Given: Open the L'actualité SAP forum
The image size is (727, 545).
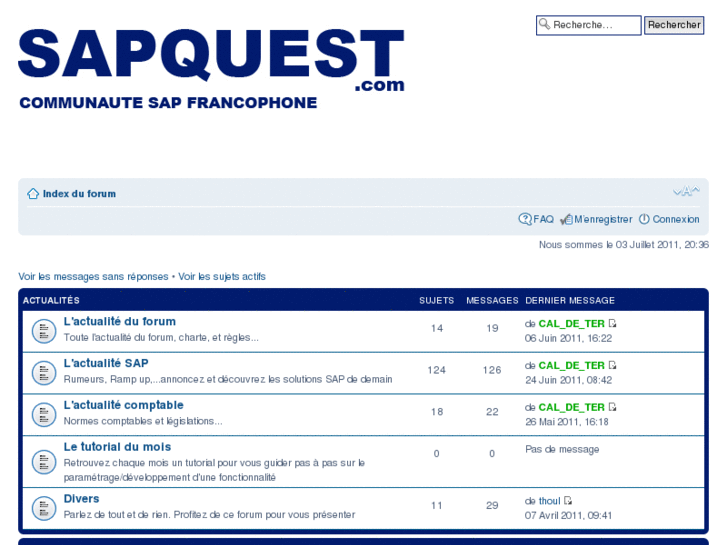Looking at the screenshot, I should [x=106, y=363].
